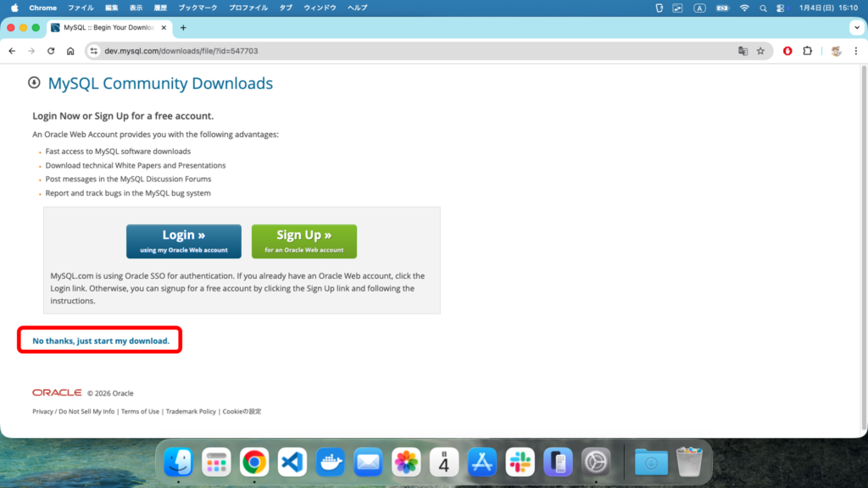Click the browser back arrow

pyautogui.click(x=12, y=51)
